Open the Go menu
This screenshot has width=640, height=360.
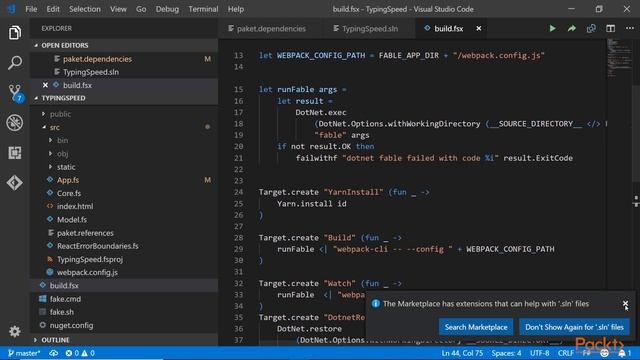[x=141, y=9]
